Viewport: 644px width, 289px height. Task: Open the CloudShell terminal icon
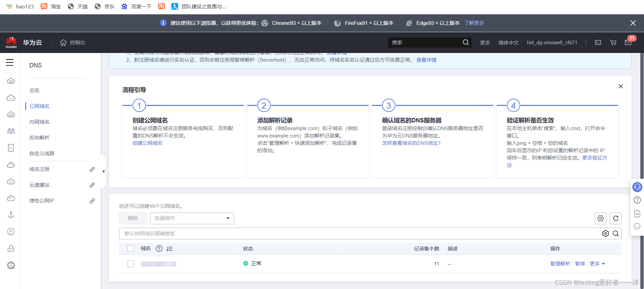click(598, 43)
